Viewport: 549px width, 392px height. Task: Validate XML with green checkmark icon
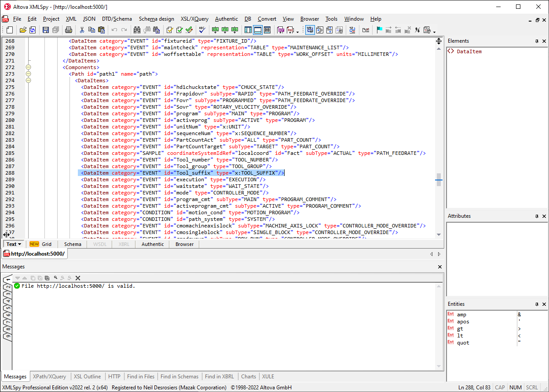coord(179,30)
